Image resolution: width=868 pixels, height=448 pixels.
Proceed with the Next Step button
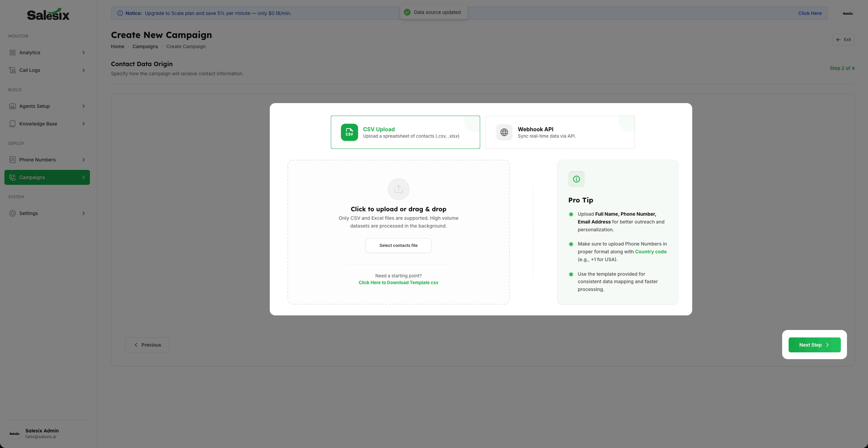(814, 345)
